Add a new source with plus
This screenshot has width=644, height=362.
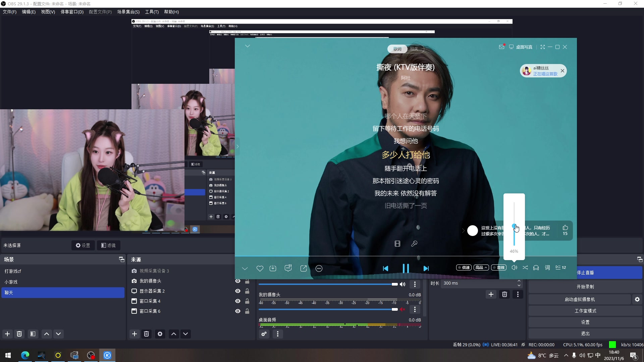click(x=135, y=334)
